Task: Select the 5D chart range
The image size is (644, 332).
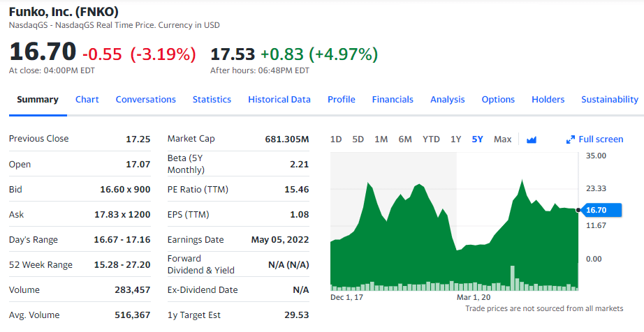Action: pyautogui.click(x=358, y=139)
